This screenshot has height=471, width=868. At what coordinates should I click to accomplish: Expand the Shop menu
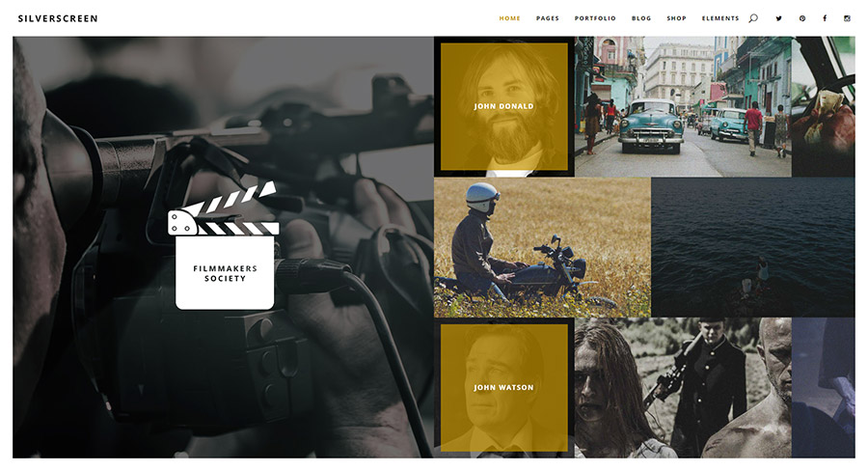point(676,18)
